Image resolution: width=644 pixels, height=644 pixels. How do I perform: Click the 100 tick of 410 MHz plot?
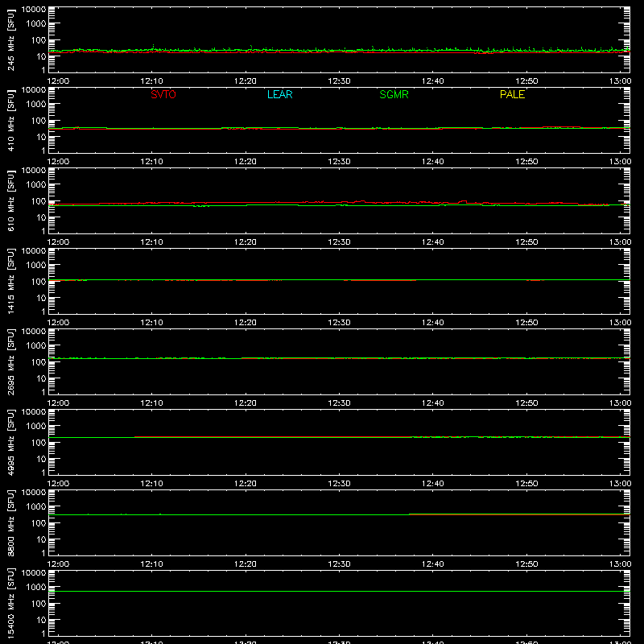click(39, 121)
